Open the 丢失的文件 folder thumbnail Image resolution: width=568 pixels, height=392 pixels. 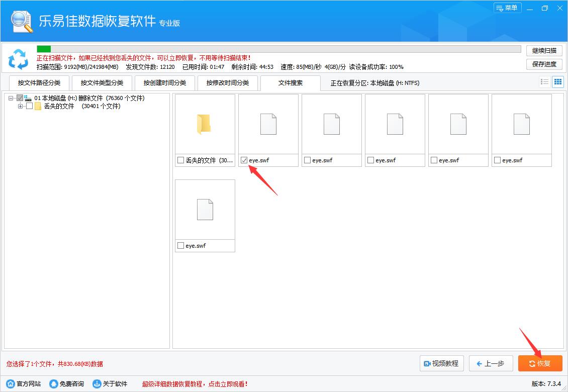(205, 124)
